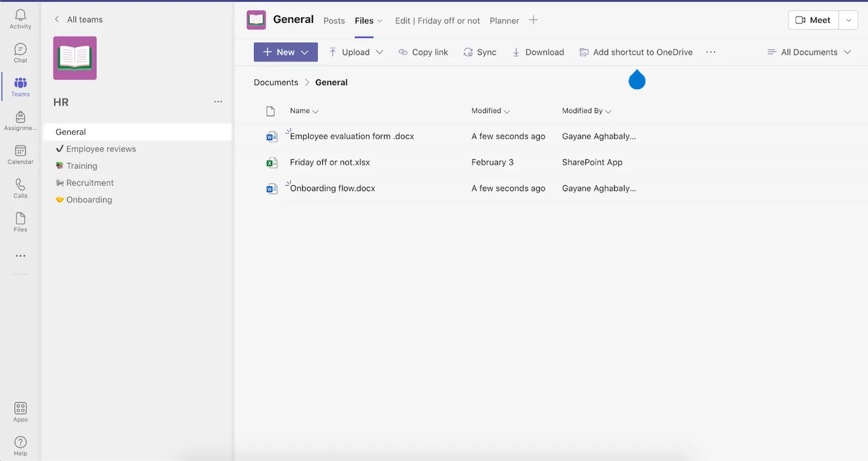
Task: Go to Documents in breadcrumb
Action: [276, 82]
